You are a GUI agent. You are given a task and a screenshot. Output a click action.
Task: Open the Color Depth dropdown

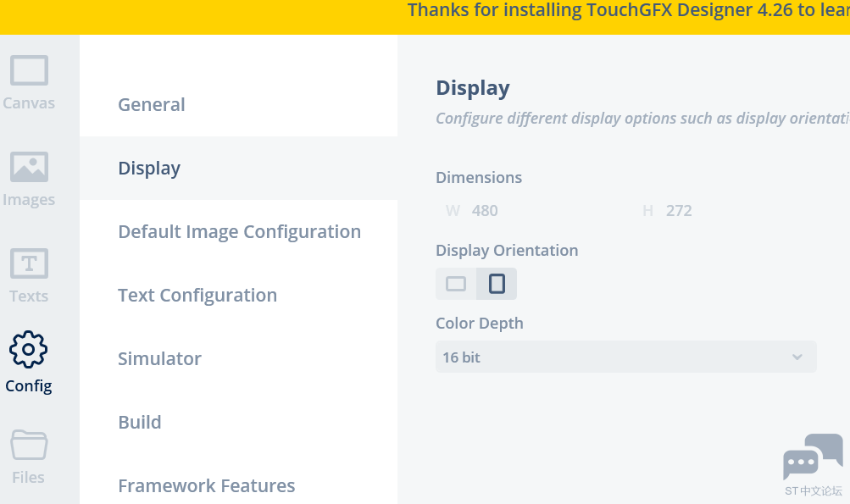[x=626, y=357]
